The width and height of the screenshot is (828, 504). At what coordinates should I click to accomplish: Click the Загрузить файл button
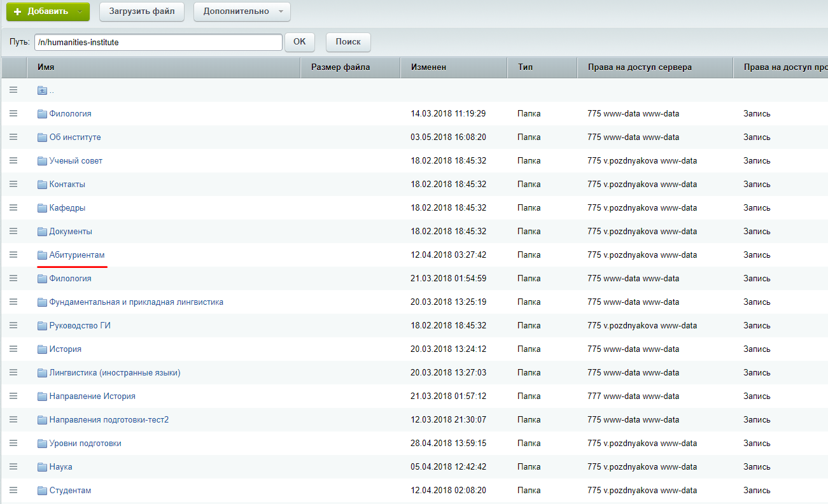(x=142, y=11)
